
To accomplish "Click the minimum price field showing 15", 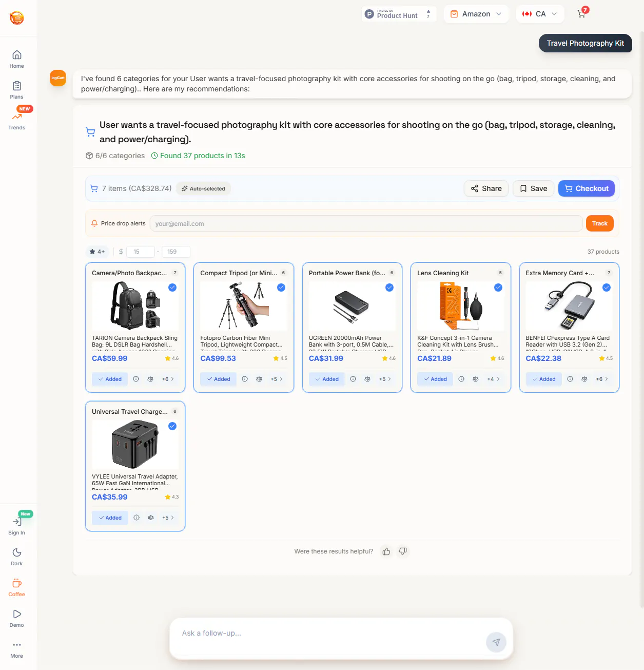I will pyautogui.click(x=141, y=252).
